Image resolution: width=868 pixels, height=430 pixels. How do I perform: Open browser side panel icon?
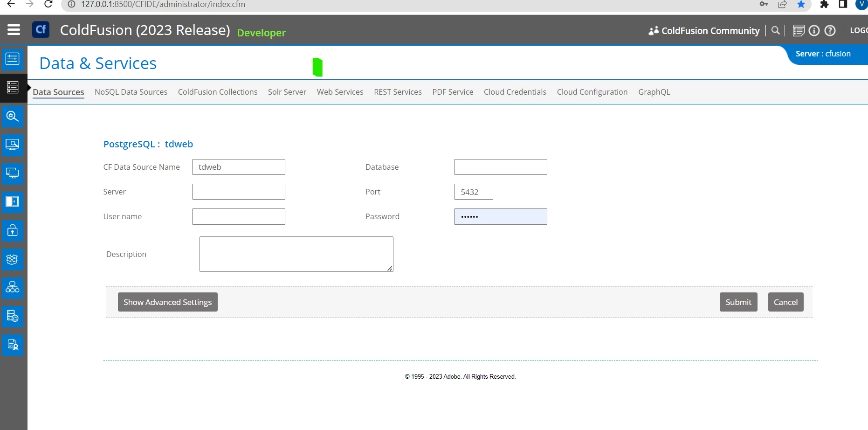[x=843, y=4]
